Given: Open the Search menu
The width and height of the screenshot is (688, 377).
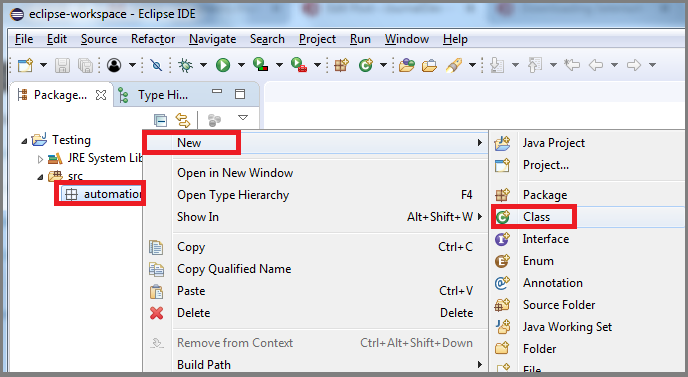Looking at the screenshot, I should click(x=267, y=39).
